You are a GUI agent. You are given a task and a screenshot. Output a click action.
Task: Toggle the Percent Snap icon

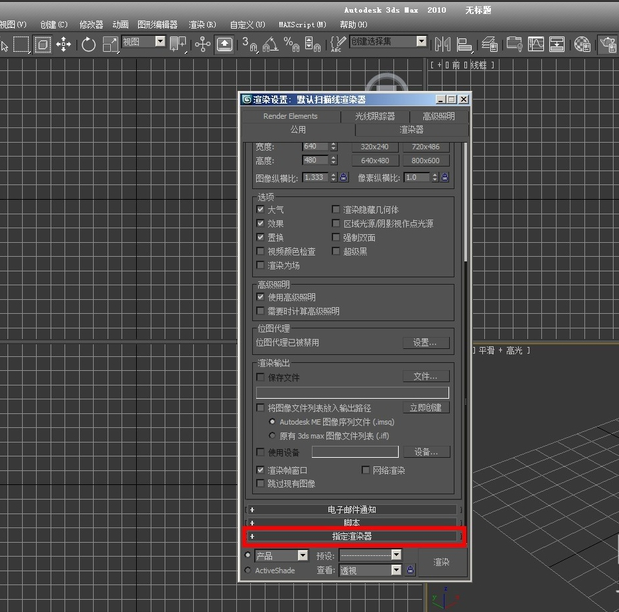(x=291, y=44)
